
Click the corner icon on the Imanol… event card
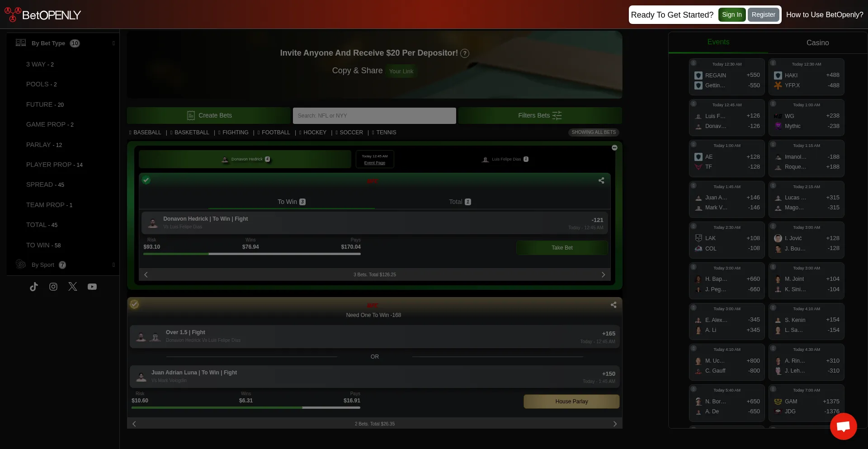(x=773, y=144)
